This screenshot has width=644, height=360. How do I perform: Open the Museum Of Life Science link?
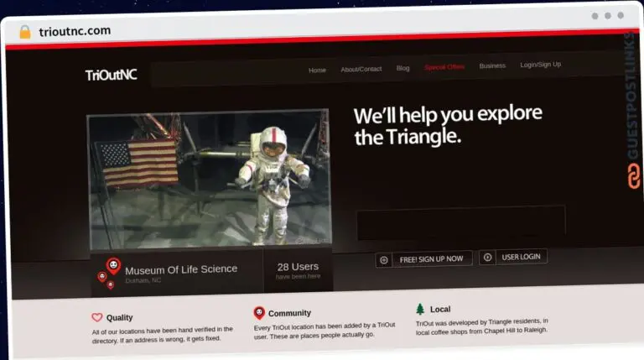click(181, 269)
